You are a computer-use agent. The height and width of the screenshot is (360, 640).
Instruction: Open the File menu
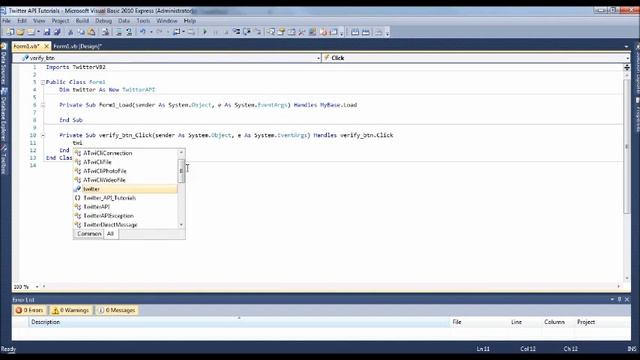point(7,21)
